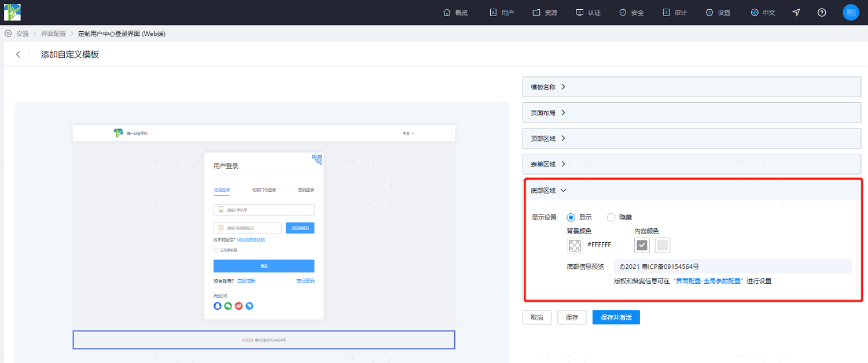Select the 隐藏 radio button
868x363 pixels.
611,217
